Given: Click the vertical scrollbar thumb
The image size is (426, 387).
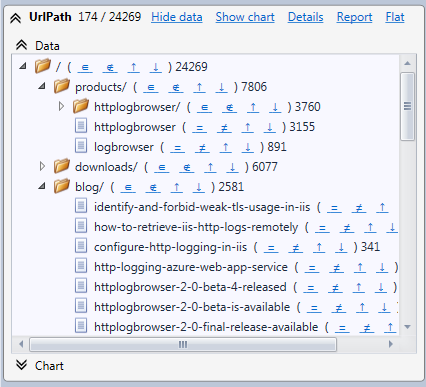Looking at the screenshot, I should coord(407,106).
